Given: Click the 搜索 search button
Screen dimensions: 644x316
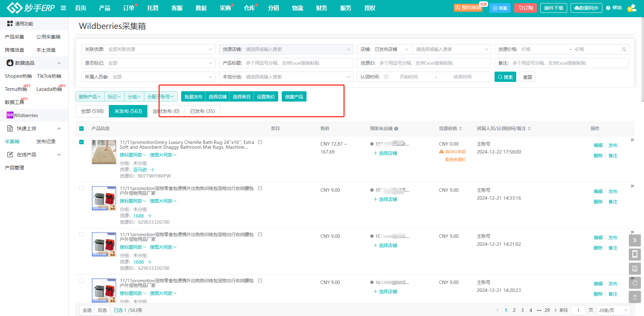Looking at the screenshot, I should pyautogui.click(x=505, y=77).
